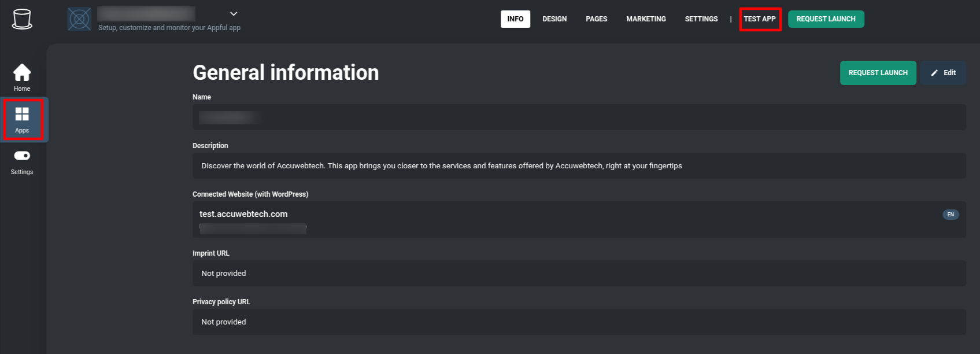Open the DESIGN tab
The width and height of the screenshot is (980, 354).
554,19
